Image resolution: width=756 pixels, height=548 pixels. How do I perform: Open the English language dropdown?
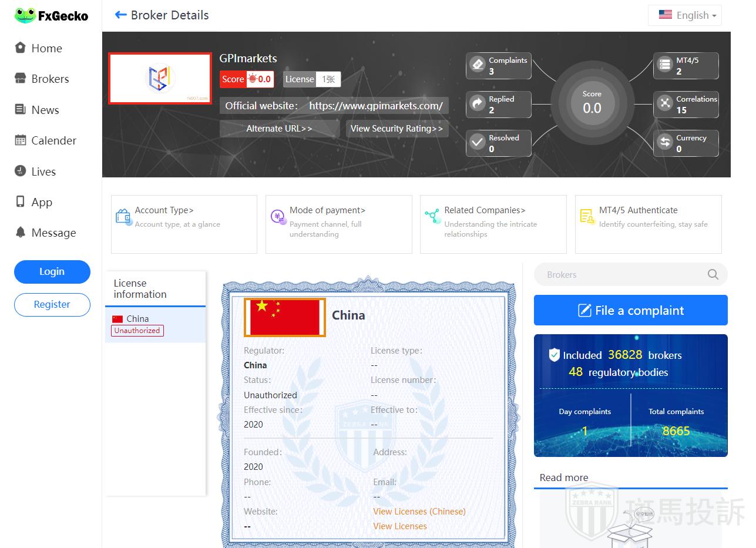(685, 15)
